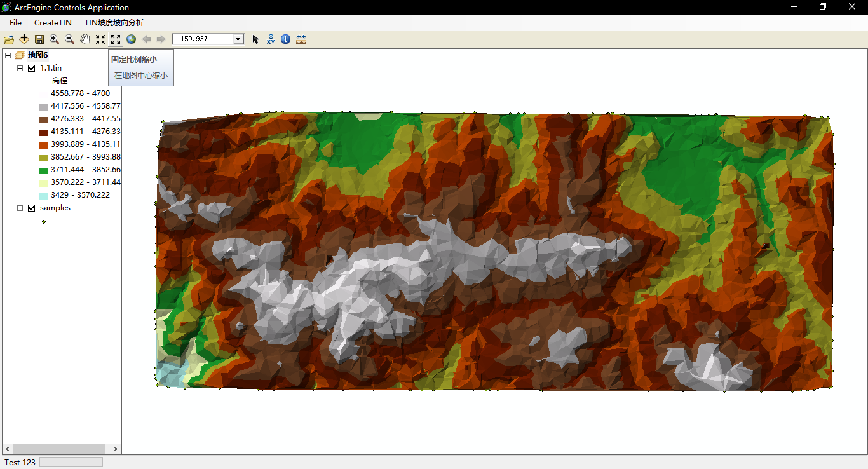Viewport: 868px width, 469px height.
Task: Click legend panel scrollbar left arrow
Action: click(7, 449)
